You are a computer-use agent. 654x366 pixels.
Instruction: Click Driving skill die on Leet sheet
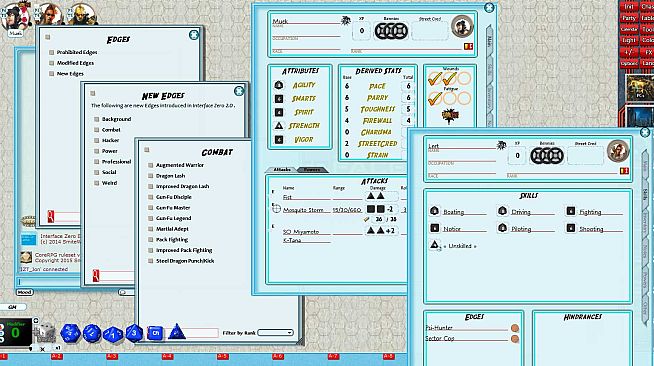[502, 211]
